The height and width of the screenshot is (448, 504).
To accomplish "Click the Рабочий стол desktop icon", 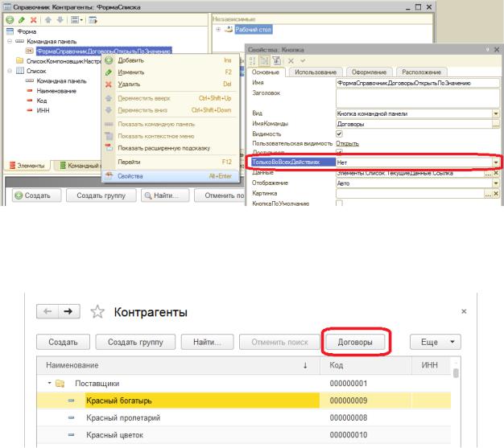I will pyautogui.click(x=229, y=30).
